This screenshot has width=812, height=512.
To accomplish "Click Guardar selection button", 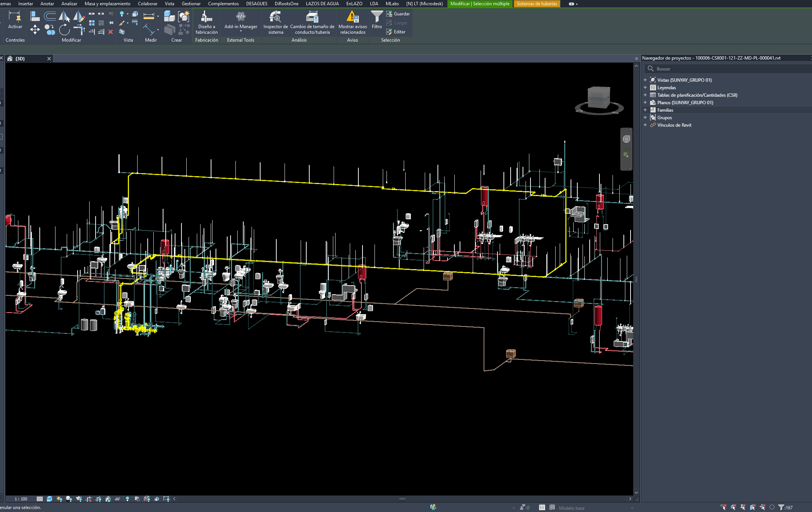I will coord(398,14).
